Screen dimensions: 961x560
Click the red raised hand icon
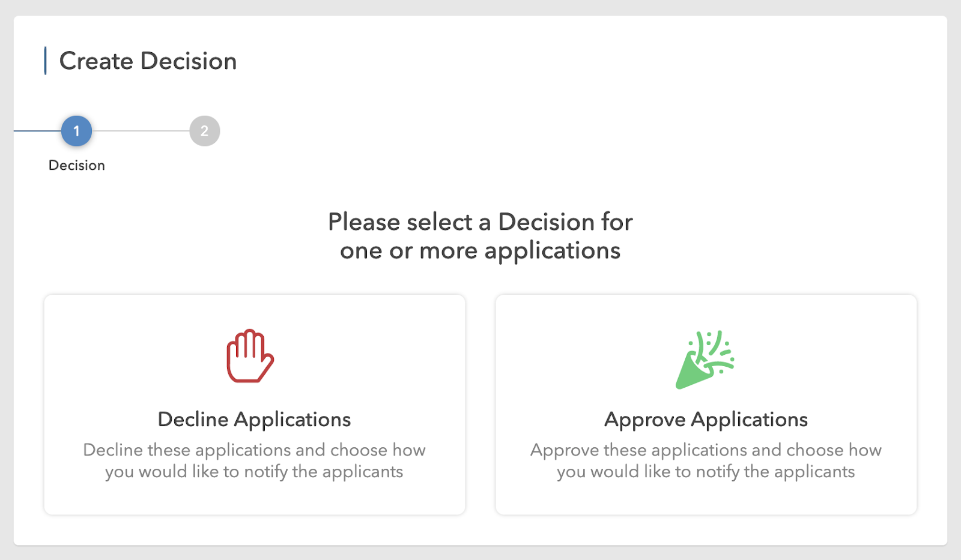[250, 356]
